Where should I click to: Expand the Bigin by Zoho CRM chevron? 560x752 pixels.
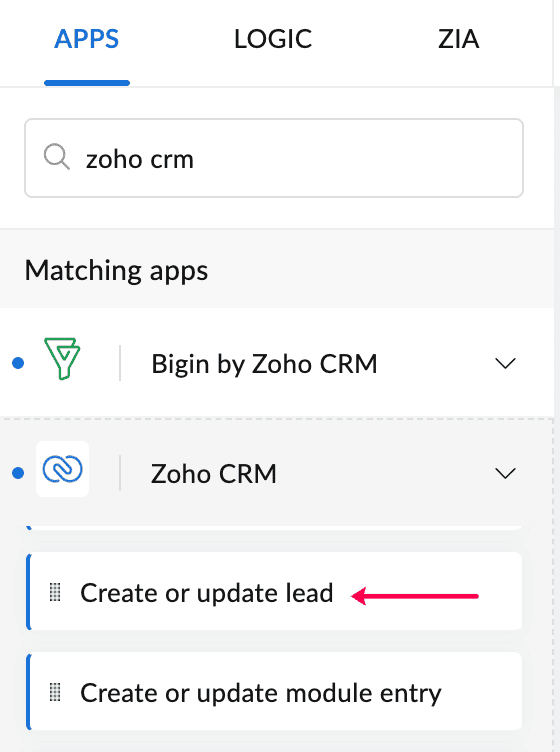[505, 363]
